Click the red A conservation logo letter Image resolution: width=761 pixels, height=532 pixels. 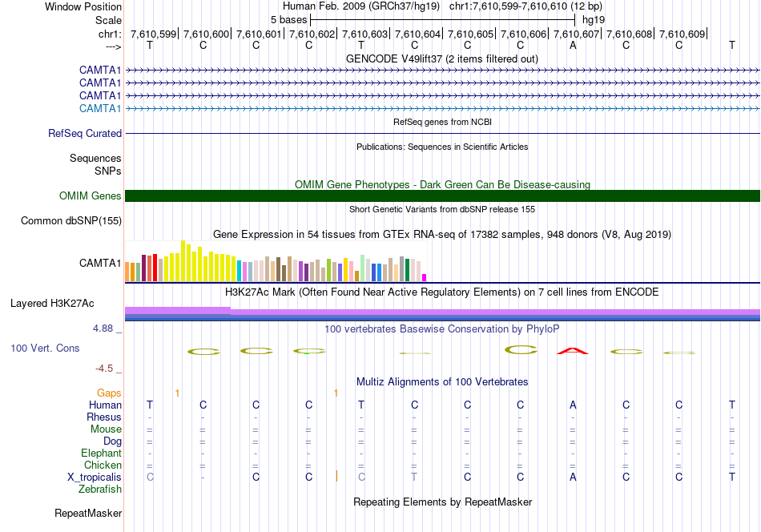tap(573, 350)
